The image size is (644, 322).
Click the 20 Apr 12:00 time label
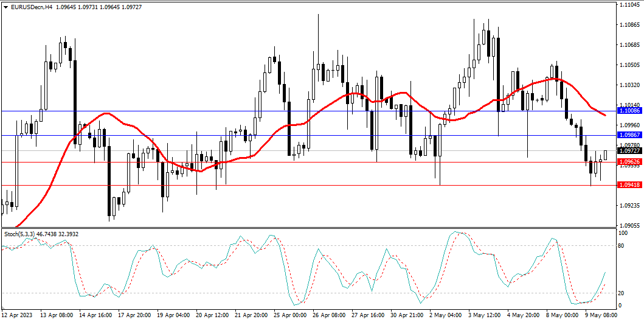click(213, 315)
